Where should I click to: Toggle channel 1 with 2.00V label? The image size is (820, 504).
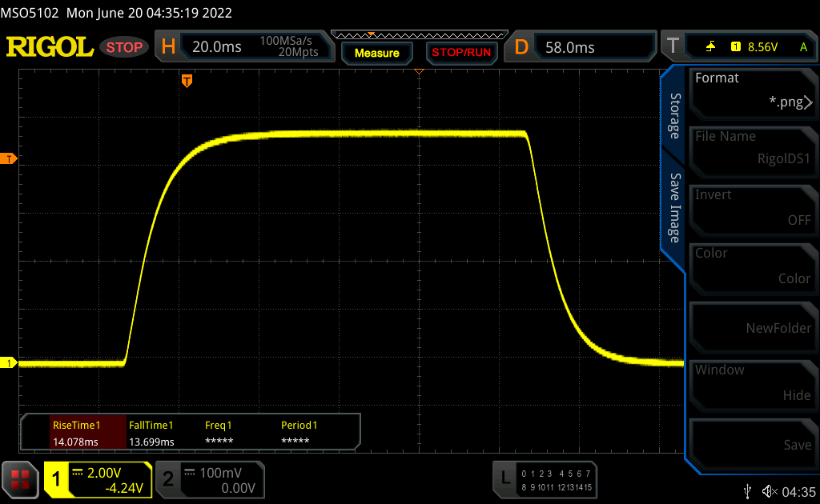pos(98,479)
